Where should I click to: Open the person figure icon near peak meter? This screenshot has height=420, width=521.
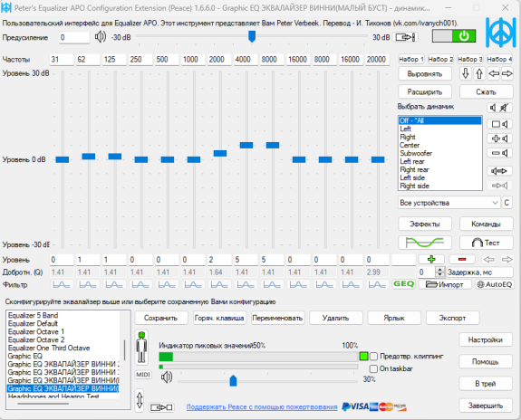(x=141, y=348)
